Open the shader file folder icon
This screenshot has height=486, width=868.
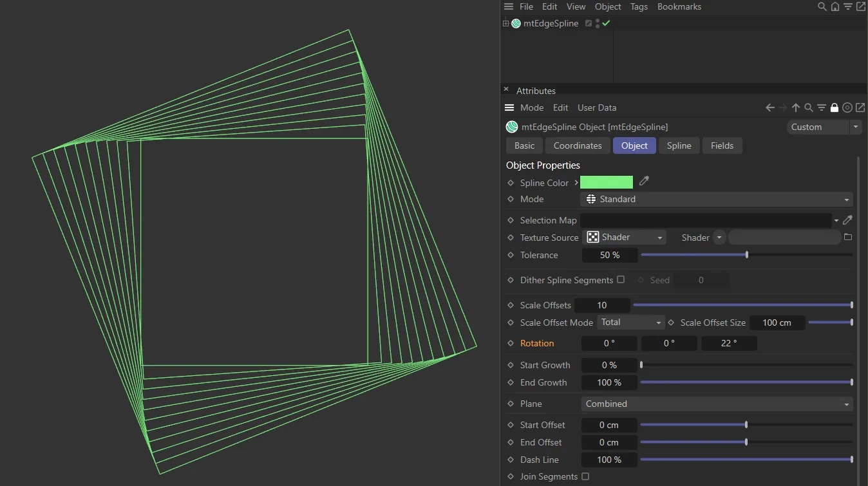tap(848, 237)
